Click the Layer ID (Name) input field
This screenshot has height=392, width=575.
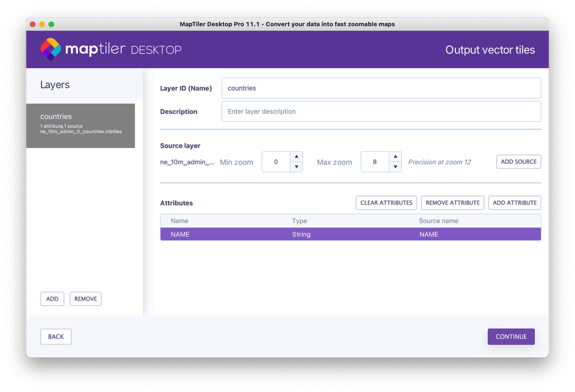tap(381, 88)
